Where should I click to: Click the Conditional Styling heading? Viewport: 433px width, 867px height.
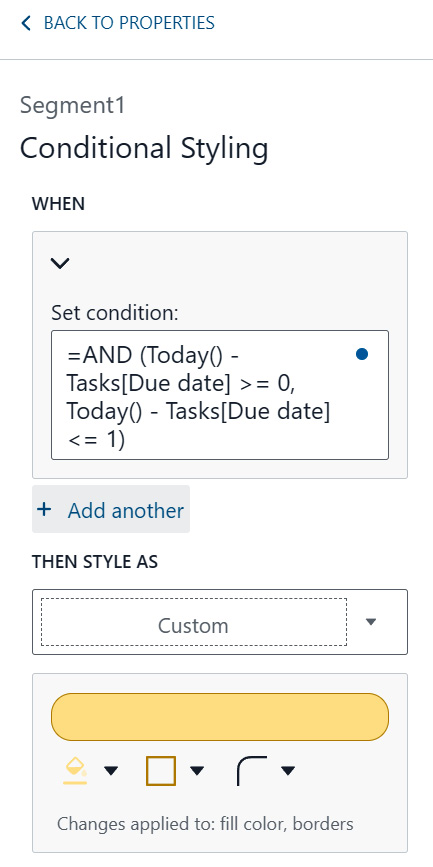(x=144, y=149)
